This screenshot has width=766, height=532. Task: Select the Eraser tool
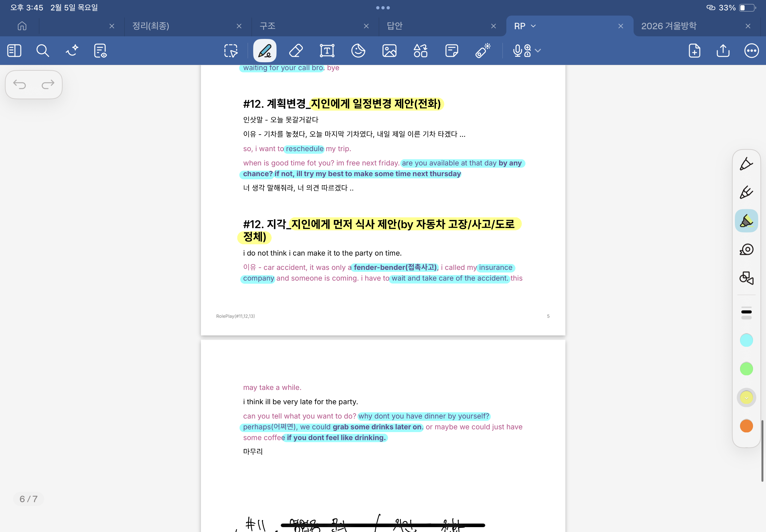click(x=296, y=51)
